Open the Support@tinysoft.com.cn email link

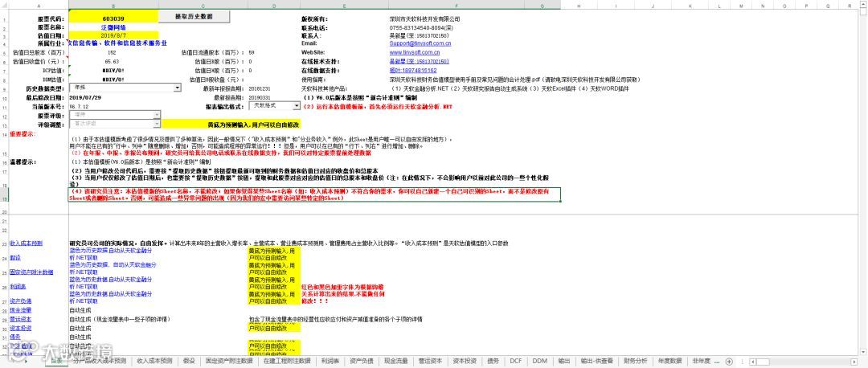(420, 43)
